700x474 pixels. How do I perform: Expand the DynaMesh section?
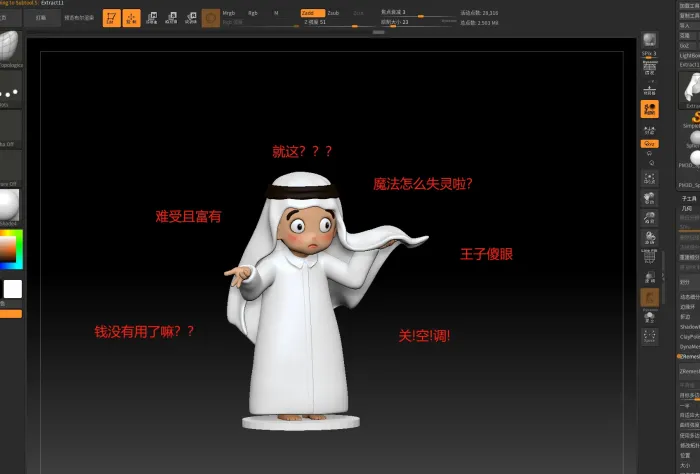[689, 346]
